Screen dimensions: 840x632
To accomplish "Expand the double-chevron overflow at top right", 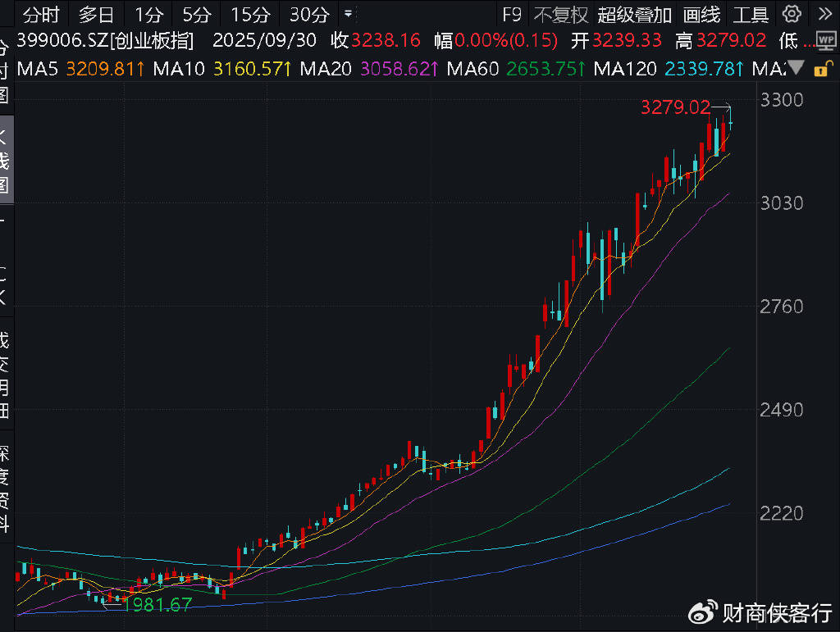I will 824,14.
